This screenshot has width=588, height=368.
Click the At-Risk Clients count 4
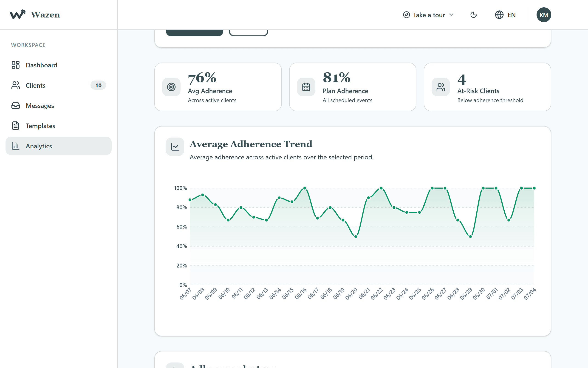(x=462, y=79)
